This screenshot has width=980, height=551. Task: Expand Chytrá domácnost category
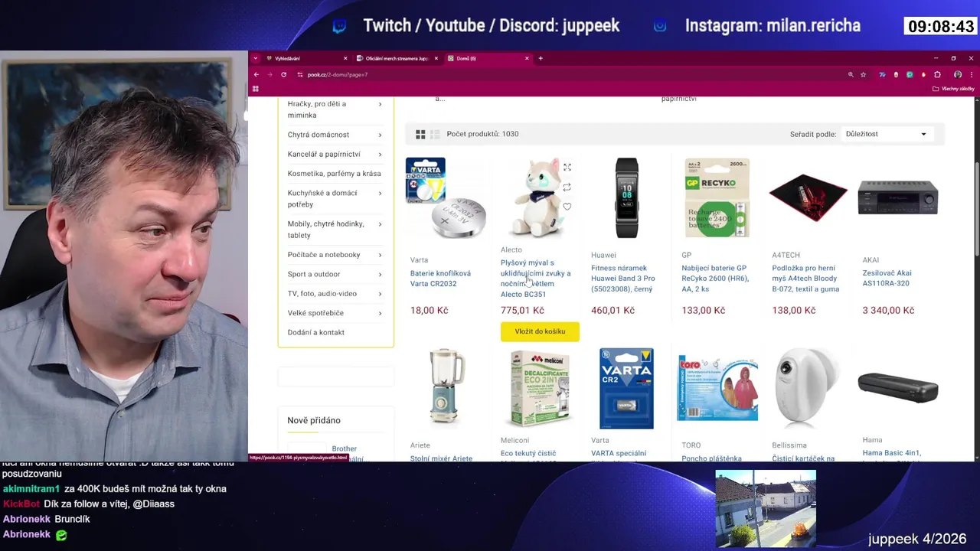coord(380,135)
